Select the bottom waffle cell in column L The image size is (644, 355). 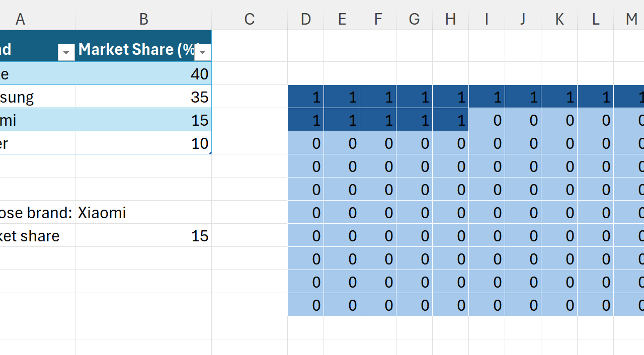coord(595,305)
